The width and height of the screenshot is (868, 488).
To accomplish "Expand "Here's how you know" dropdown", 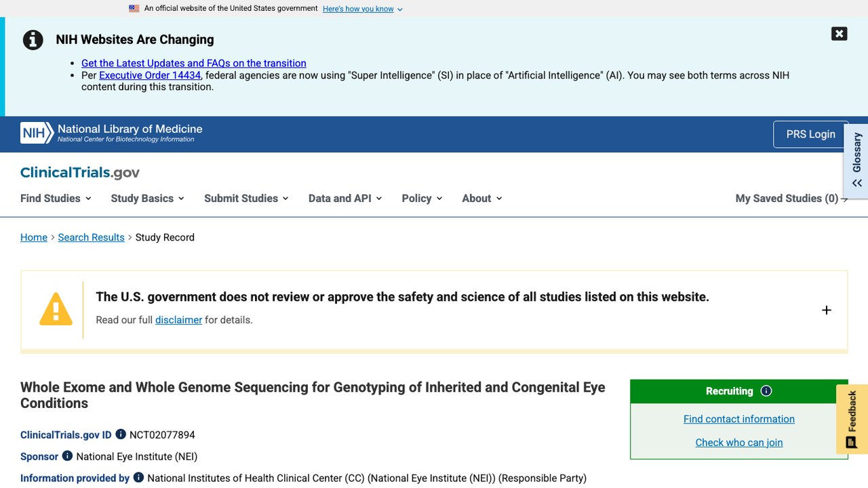I will click(363, 9).
